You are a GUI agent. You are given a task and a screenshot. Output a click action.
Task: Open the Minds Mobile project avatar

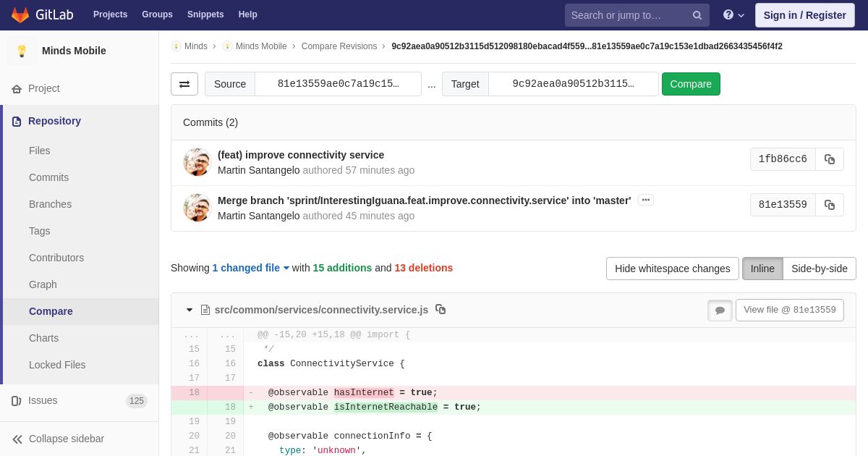[x=22, y=51]
